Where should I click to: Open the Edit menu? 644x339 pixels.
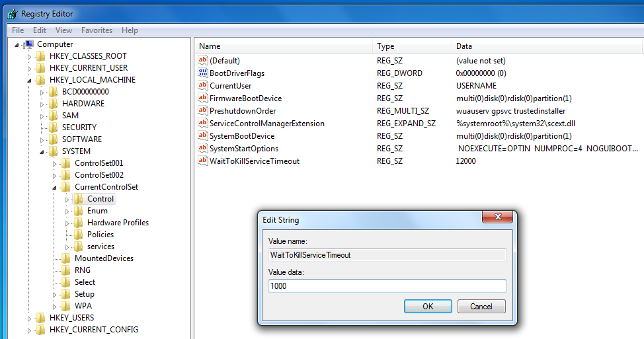(x=40, y=30)
